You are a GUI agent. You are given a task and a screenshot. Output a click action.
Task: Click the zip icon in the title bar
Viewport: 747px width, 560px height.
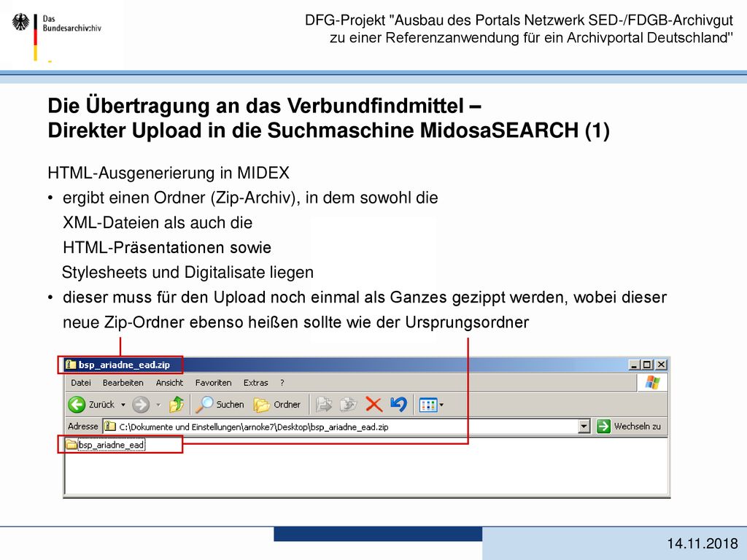tap(71, 365)
